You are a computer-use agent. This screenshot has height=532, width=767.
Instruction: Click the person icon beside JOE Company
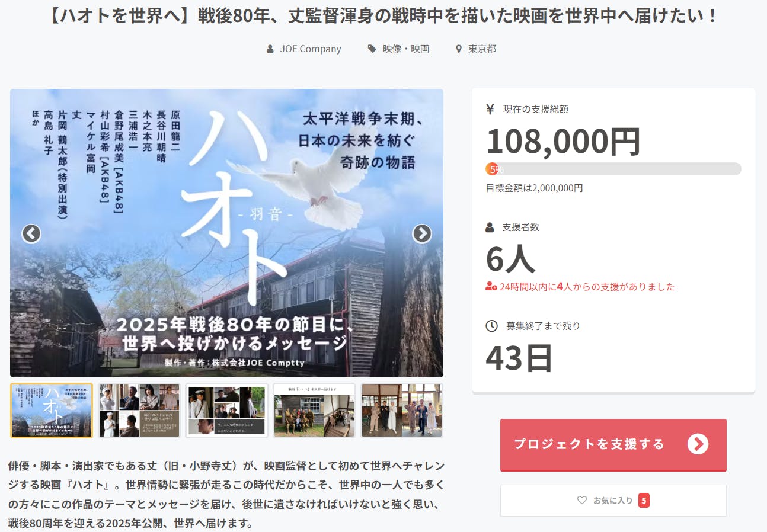tap(270, 49)
